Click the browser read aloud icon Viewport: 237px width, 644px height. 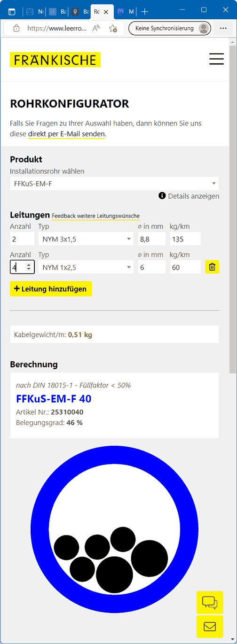click(96, 28)
